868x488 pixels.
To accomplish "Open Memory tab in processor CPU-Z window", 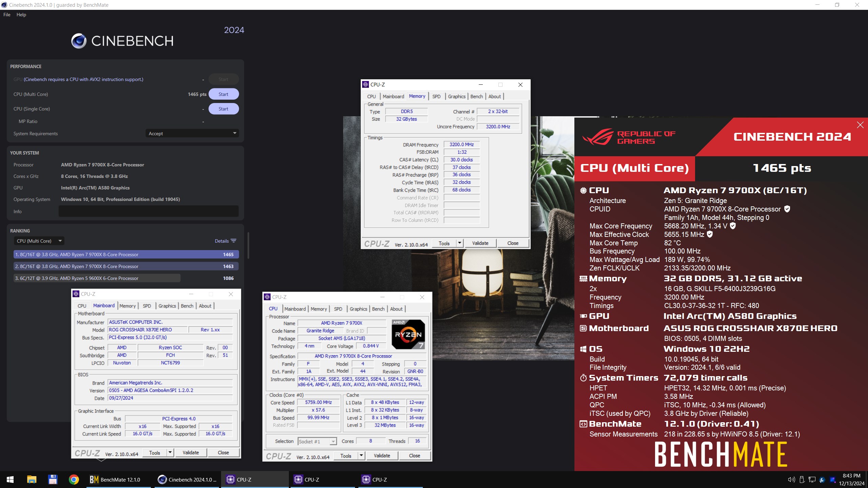I will (x=319, y=309).
